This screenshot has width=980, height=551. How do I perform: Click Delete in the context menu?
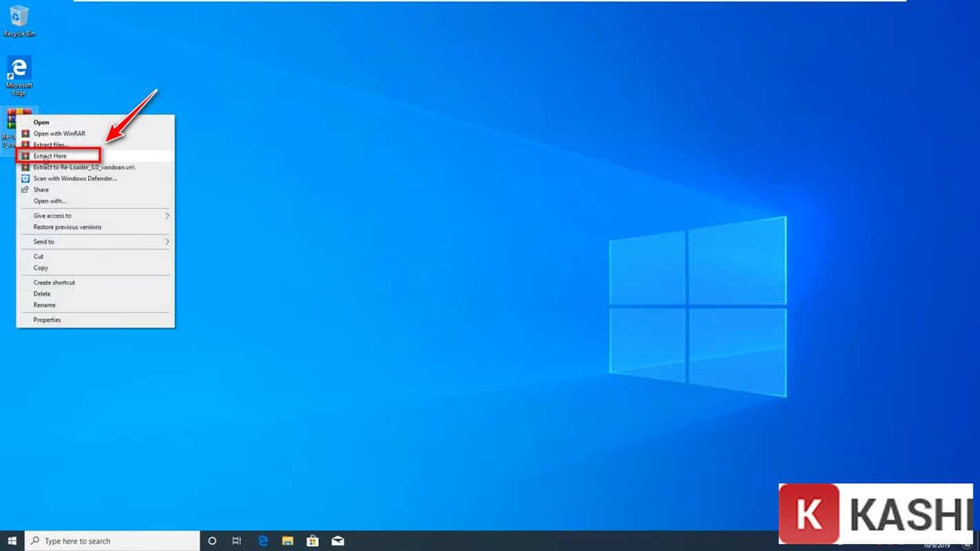[42, 293]
